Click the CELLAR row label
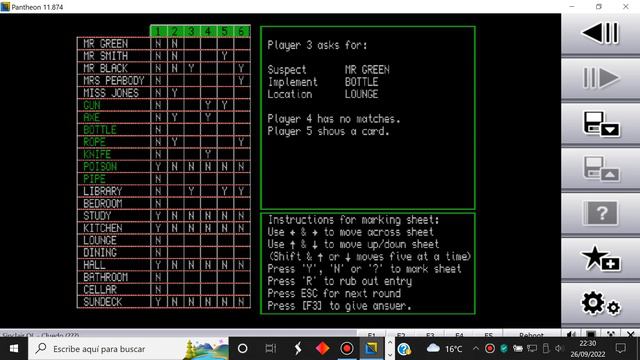This screenshot has width=640, height=360. coord(100,289)
